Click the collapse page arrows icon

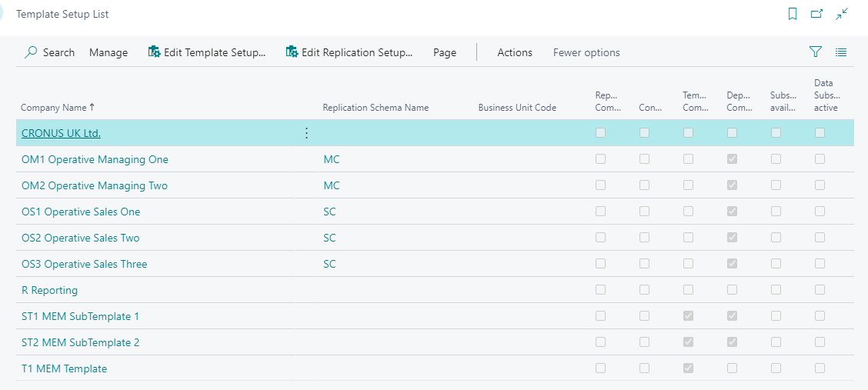842,15
